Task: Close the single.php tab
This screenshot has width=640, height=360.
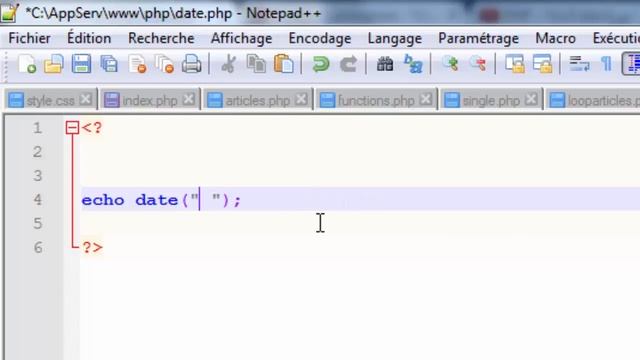Action: [531, 99]
